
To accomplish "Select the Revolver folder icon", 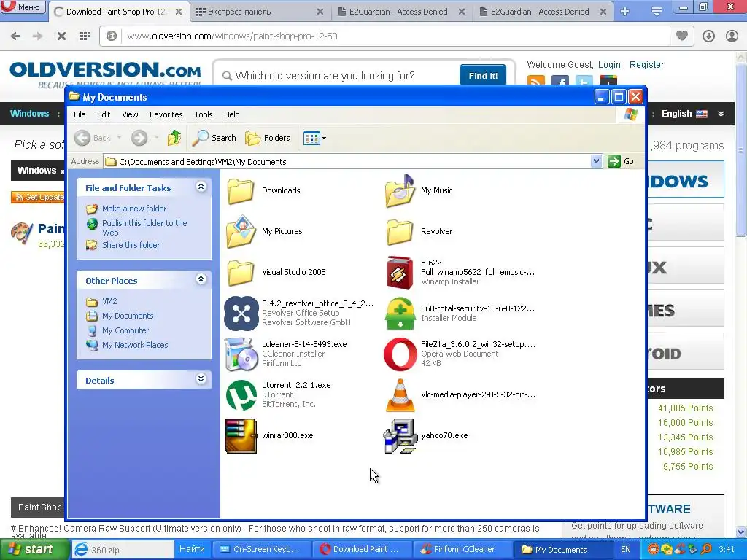I will (400, 231).
